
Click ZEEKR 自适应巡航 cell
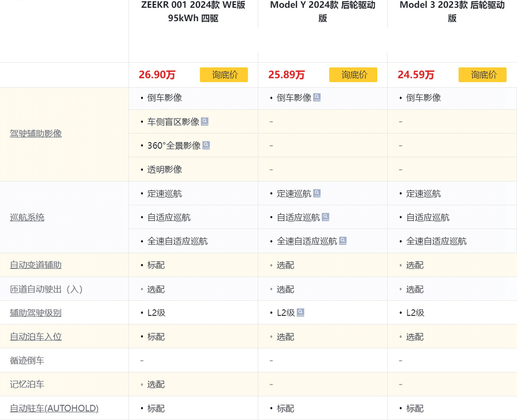point(193,217)
